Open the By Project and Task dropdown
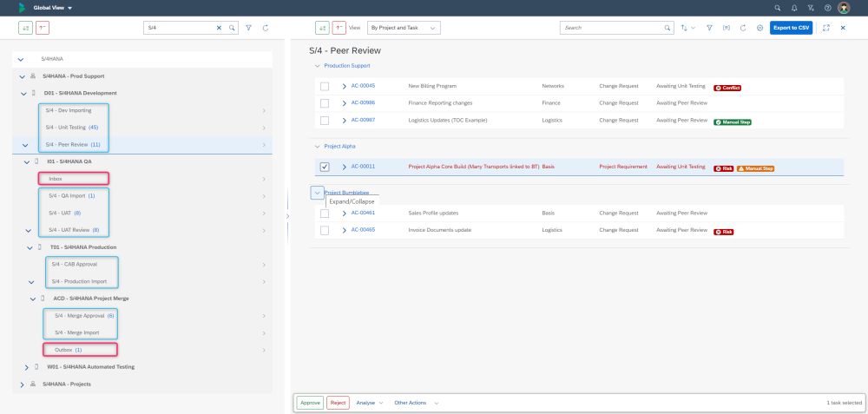This screenshot has width=868, height=414. (404, 28)
